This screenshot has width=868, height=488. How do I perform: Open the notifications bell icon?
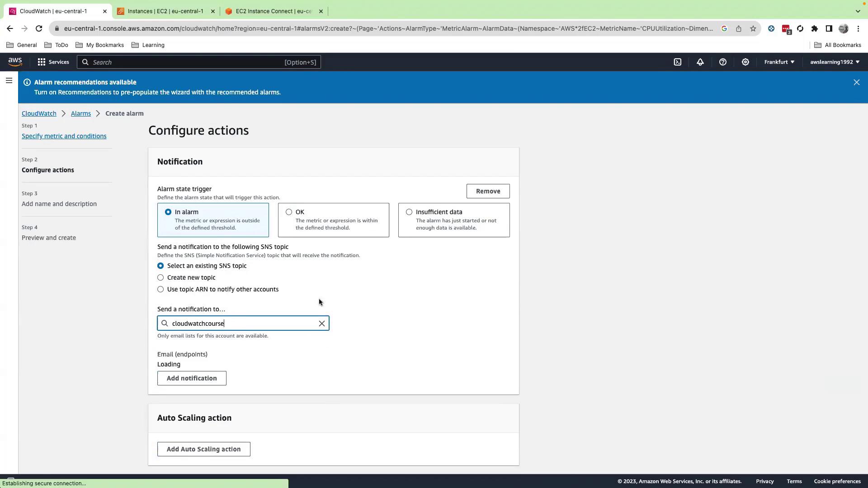[700, 62]
